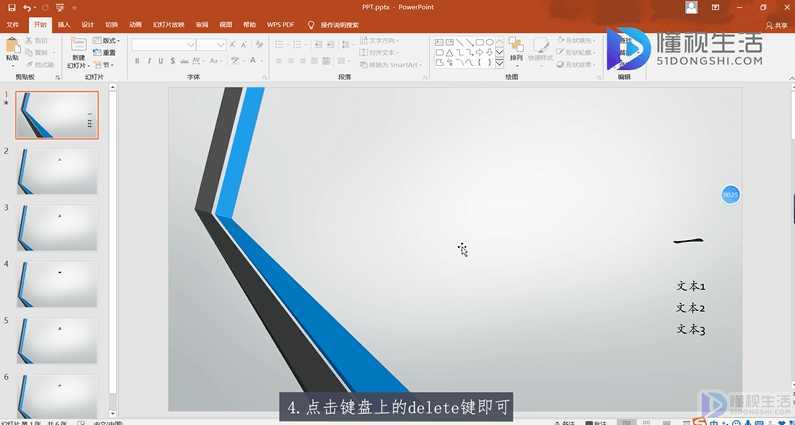Toggle numbered list

[x=299, y=45]
